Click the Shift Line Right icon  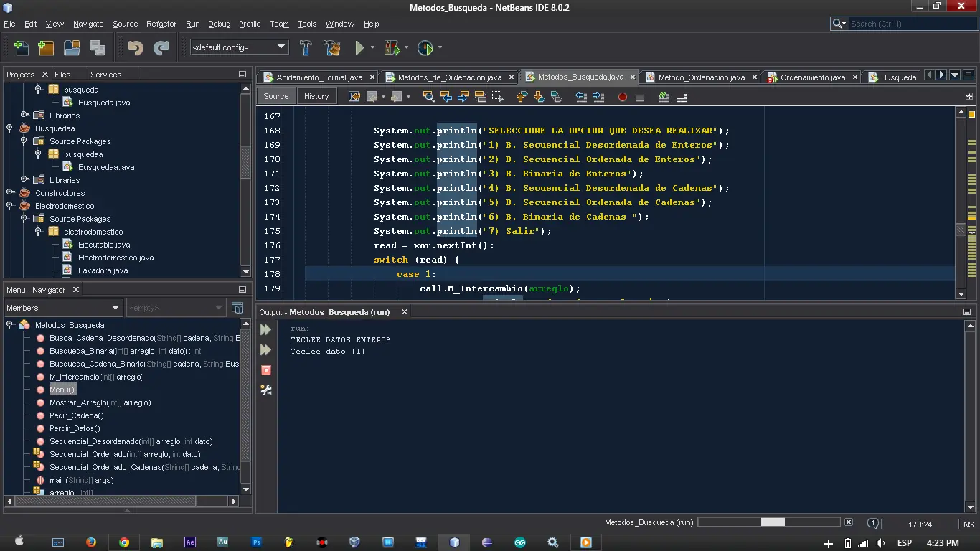point(598,96)
